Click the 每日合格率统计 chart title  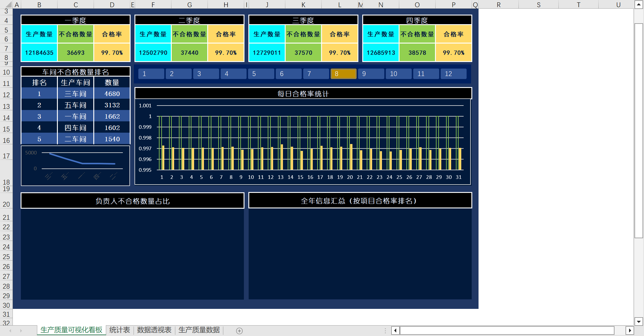[x=303, y=94]
